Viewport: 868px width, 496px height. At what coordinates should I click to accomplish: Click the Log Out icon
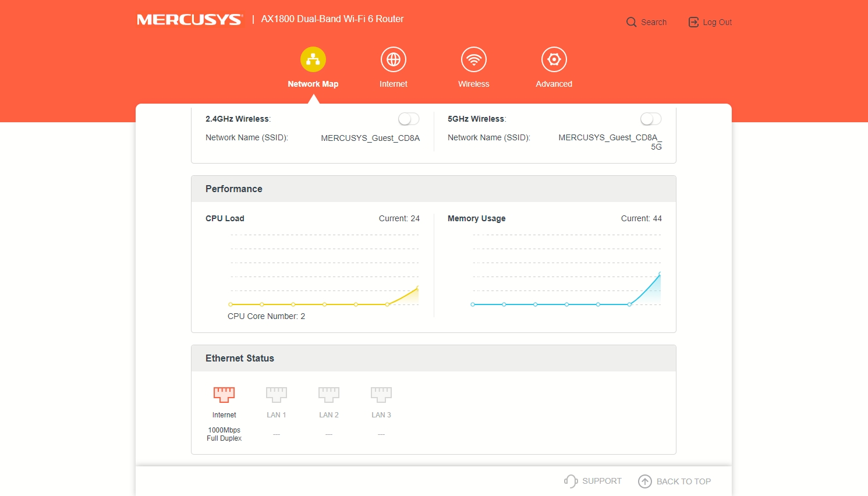693,22
